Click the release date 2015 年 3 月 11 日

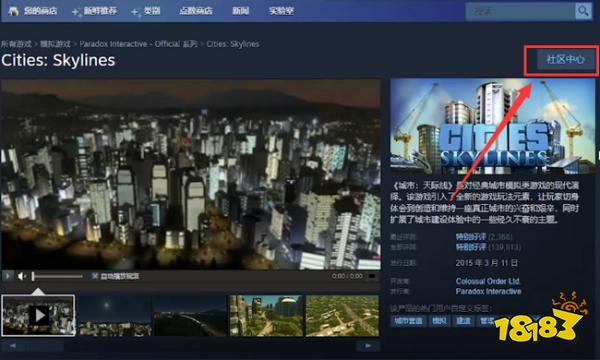click(487, 263)
